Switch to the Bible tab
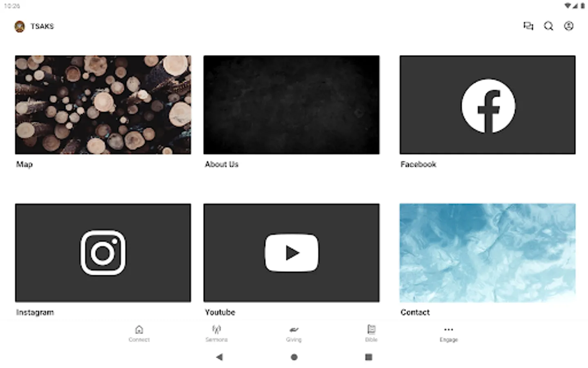Screen dimensions: 588x368 click(x=371, y=334)
